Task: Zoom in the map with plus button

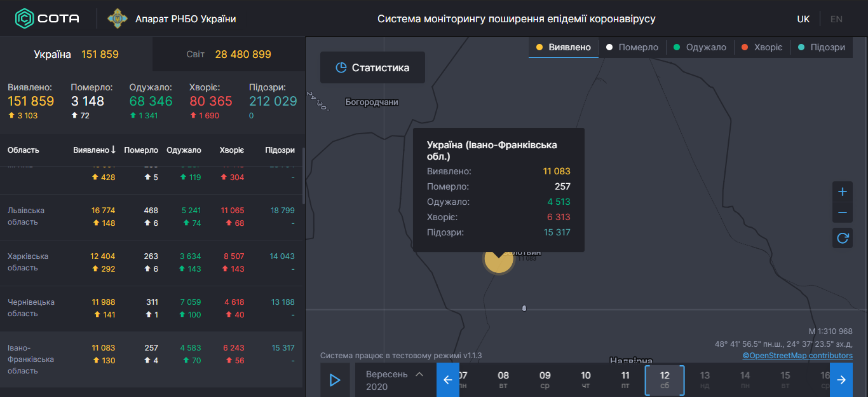Action: [843, 192]
